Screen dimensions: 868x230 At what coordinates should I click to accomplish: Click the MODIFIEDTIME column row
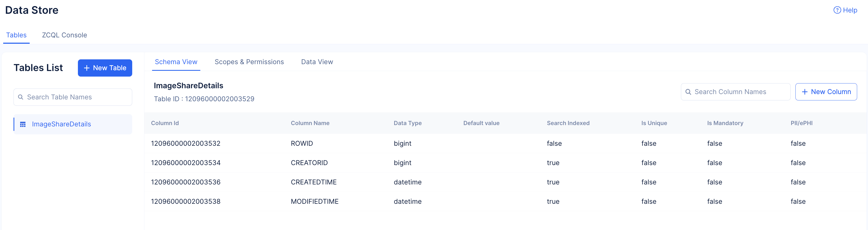tap(315, 201)
